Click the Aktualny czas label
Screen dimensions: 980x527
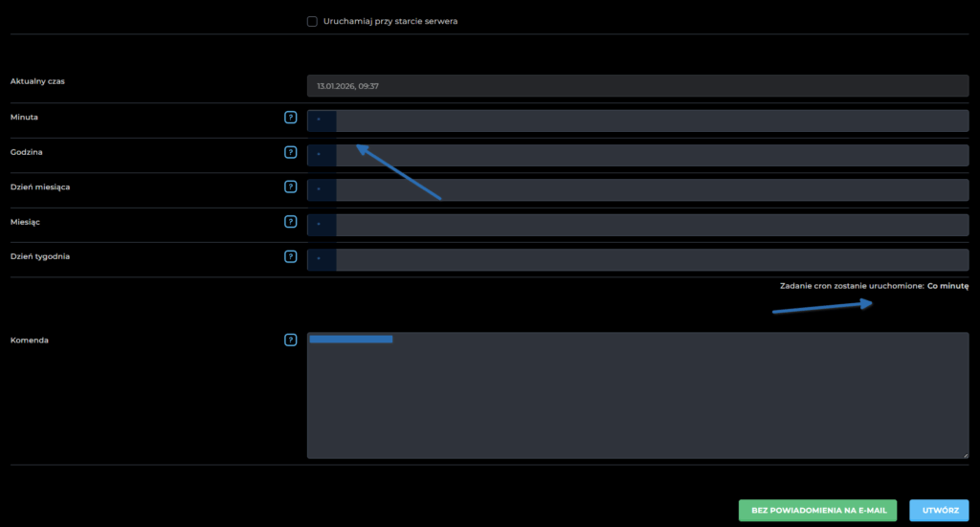point(37,81)
